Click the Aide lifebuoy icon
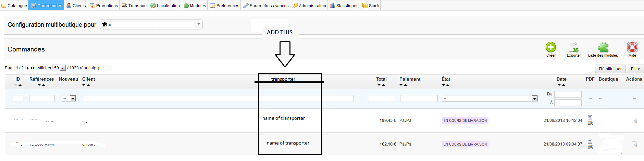The width and height of the screenshot is (644, 161). click(632, 47)
